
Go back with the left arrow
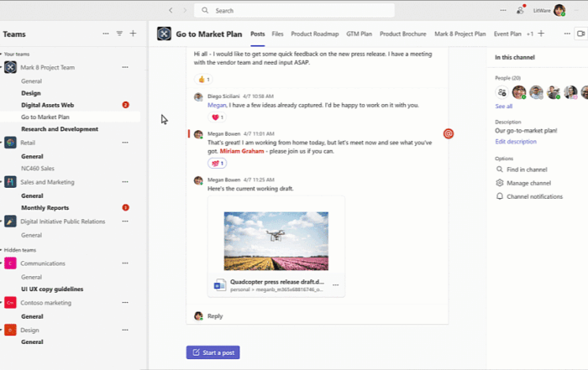tap(171, 10)
